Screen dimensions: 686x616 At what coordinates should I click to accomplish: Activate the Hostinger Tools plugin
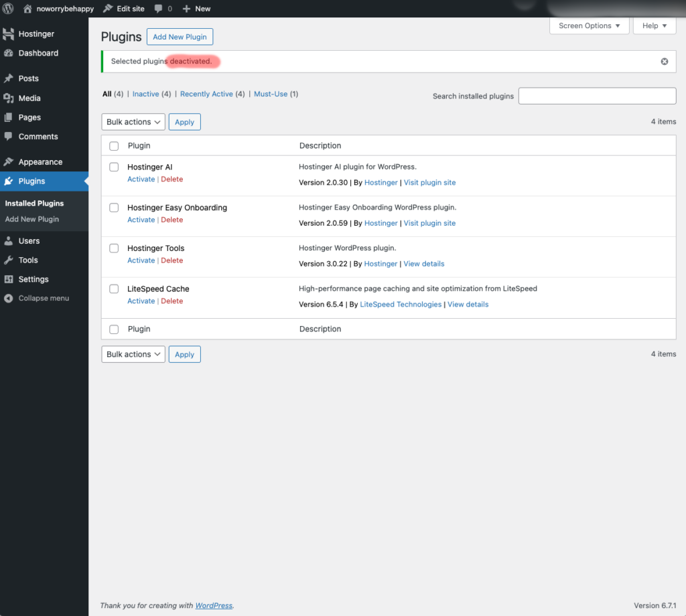(x=141, y=260)
